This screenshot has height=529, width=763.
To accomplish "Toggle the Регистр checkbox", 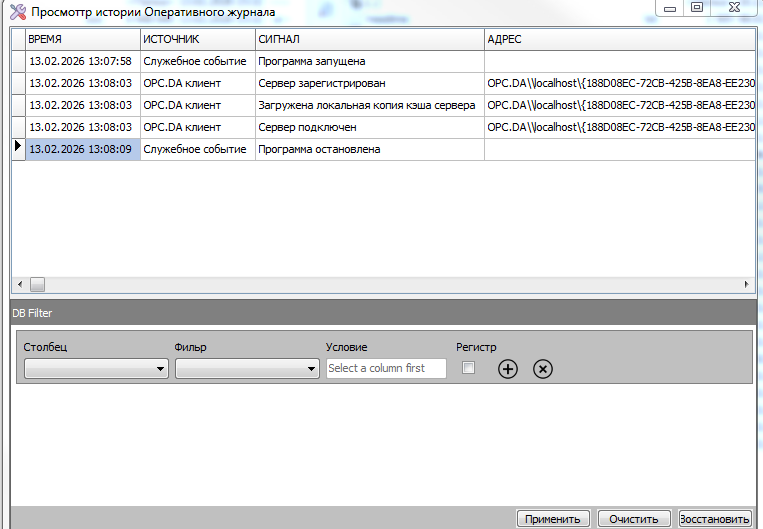I will (x=468, y=368).
